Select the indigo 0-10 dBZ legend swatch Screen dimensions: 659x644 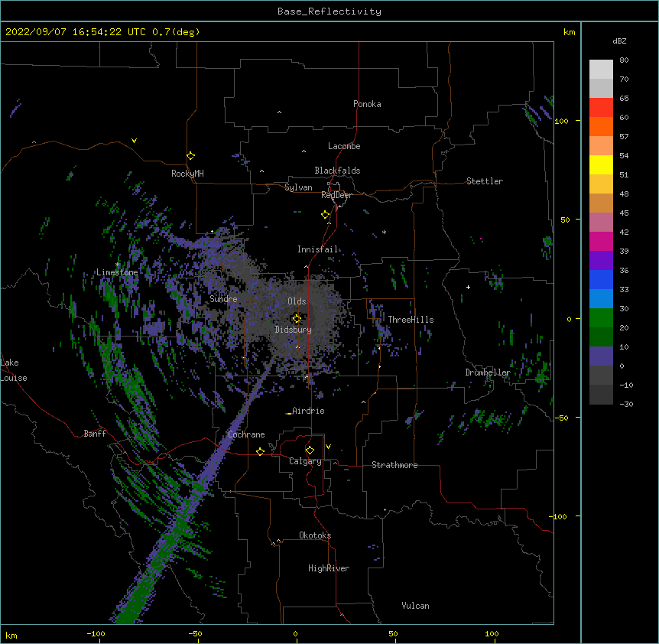601,356
